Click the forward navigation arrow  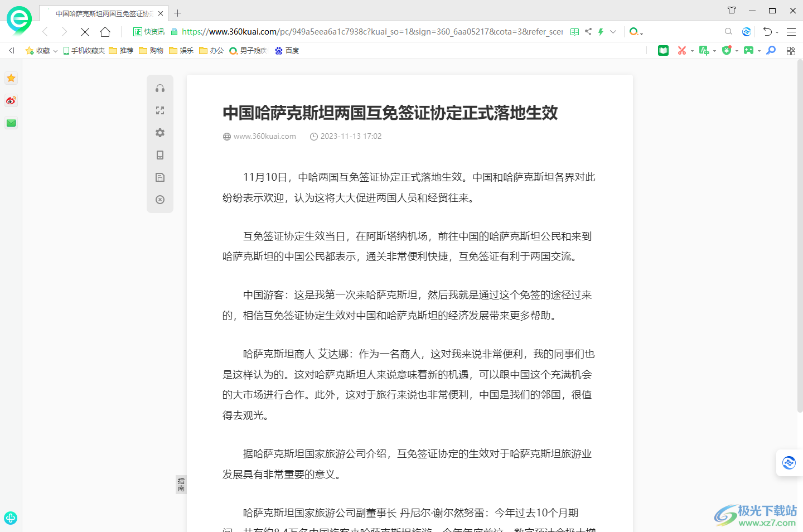point(64,32)
